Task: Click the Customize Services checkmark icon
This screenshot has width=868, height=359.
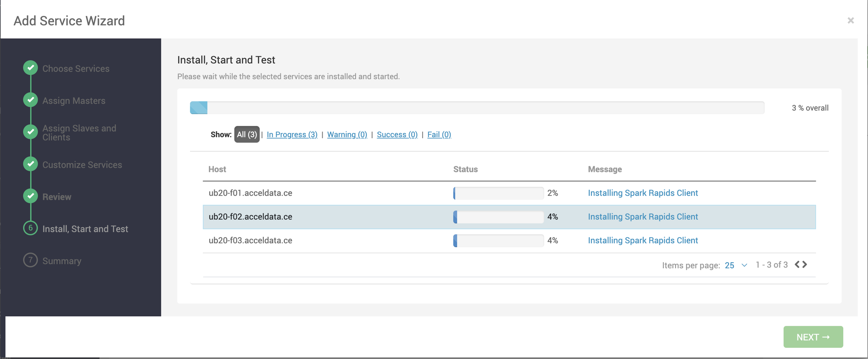Action: (x=31, y=164)
